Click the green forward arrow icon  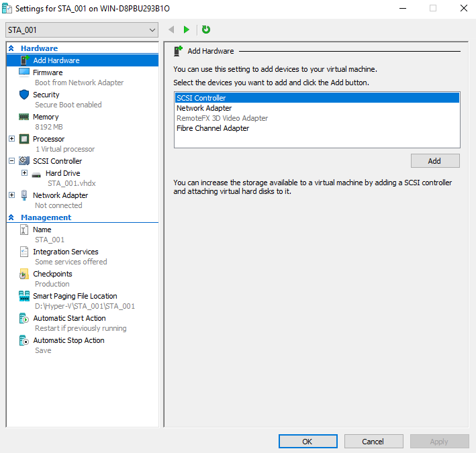coord(187,30)
